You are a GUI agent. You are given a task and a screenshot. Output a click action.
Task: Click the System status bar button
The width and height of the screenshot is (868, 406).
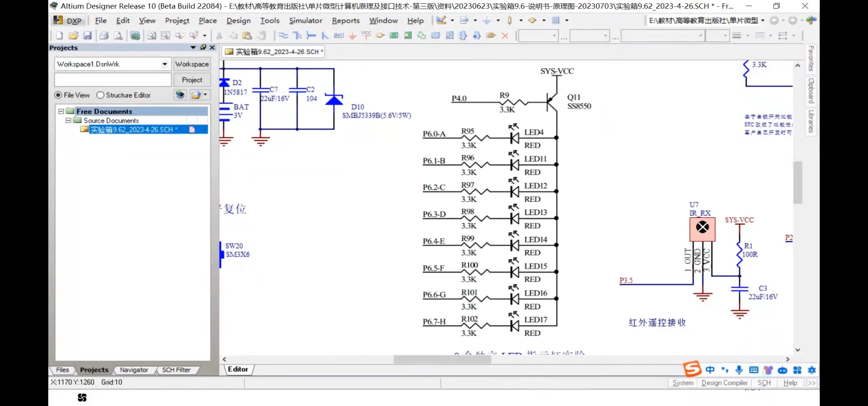tap(683, 383)
